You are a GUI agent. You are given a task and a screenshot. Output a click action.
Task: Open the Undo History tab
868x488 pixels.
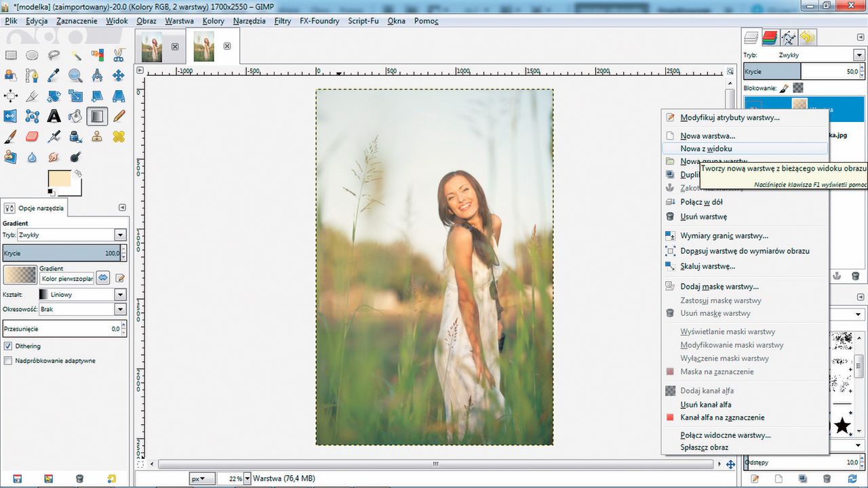(807, 37)
